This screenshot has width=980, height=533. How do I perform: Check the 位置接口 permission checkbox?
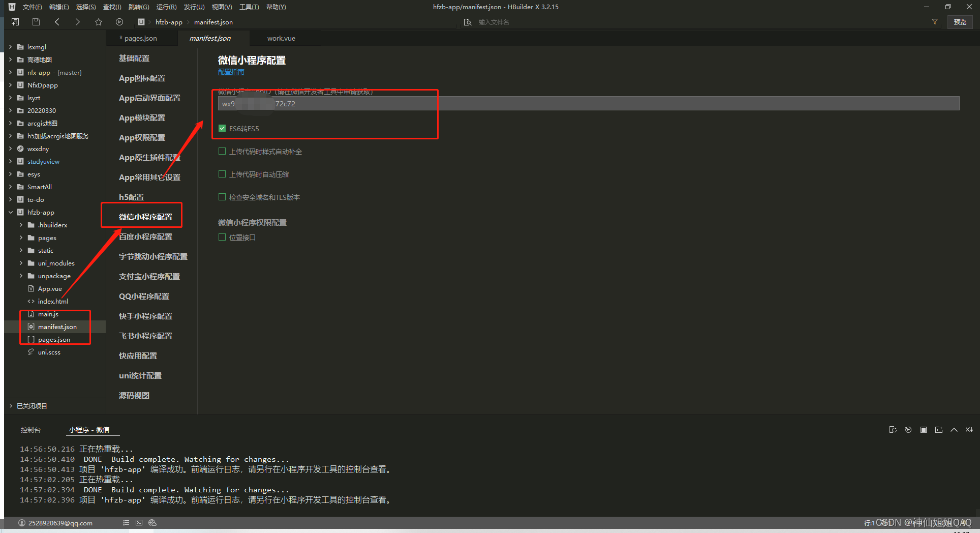pos(222,237)
